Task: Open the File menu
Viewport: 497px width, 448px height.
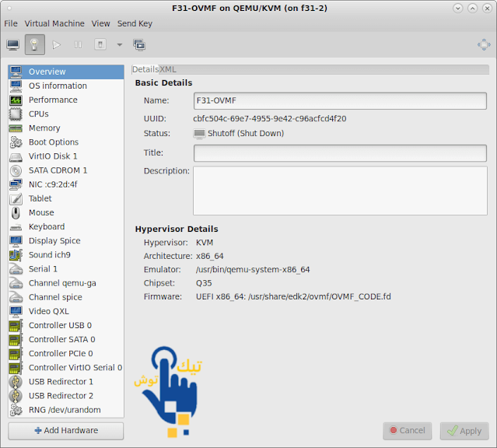Action: (11, 23)
